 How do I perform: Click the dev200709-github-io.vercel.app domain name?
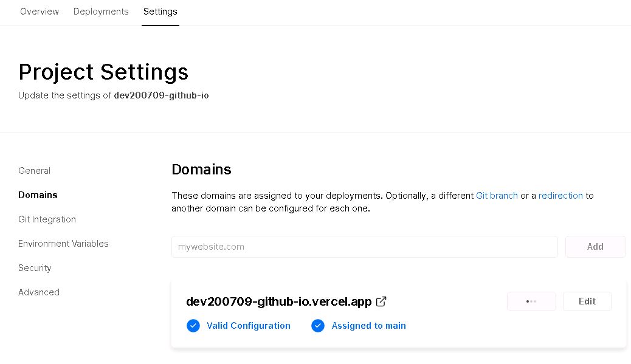pos(279,301)
